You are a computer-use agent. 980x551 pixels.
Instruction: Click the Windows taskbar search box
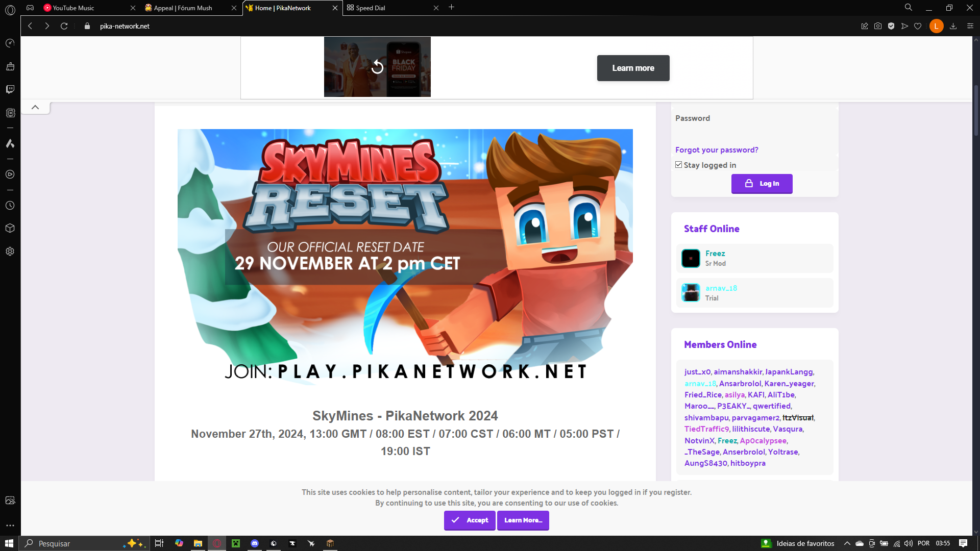coord(84,543)
